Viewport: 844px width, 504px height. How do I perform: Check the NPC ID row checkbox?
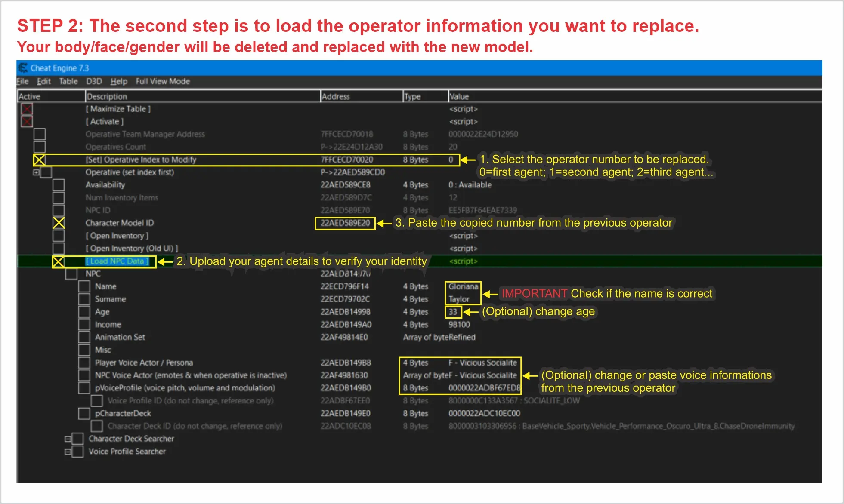coord(59,210)
